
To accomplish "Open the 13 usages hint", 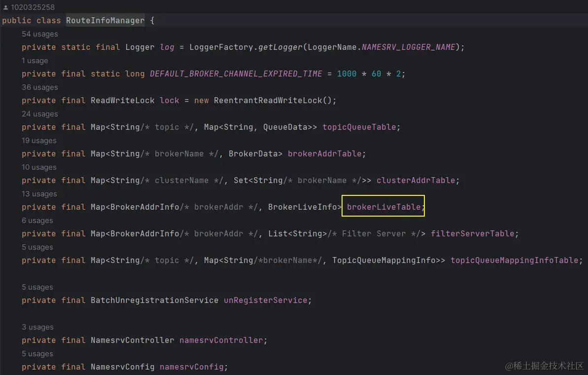I will [39, 194].
